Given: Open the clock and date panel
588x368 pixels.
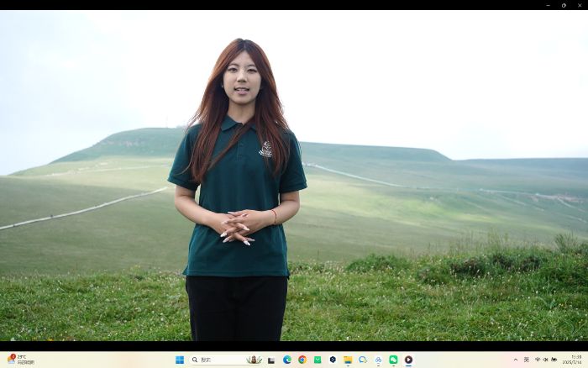Looking at the screenshot, I should (575, 360).
